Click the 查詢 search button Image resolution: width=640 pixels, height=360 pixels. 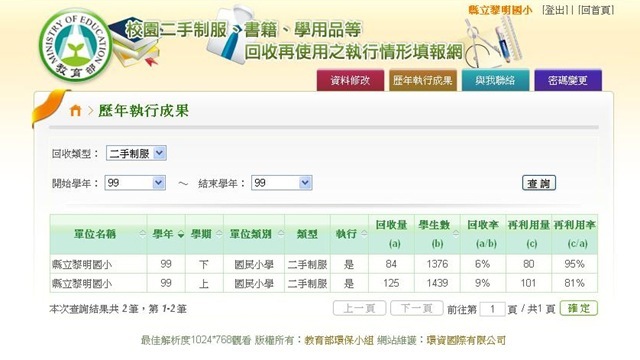click(x=539, y=183)
